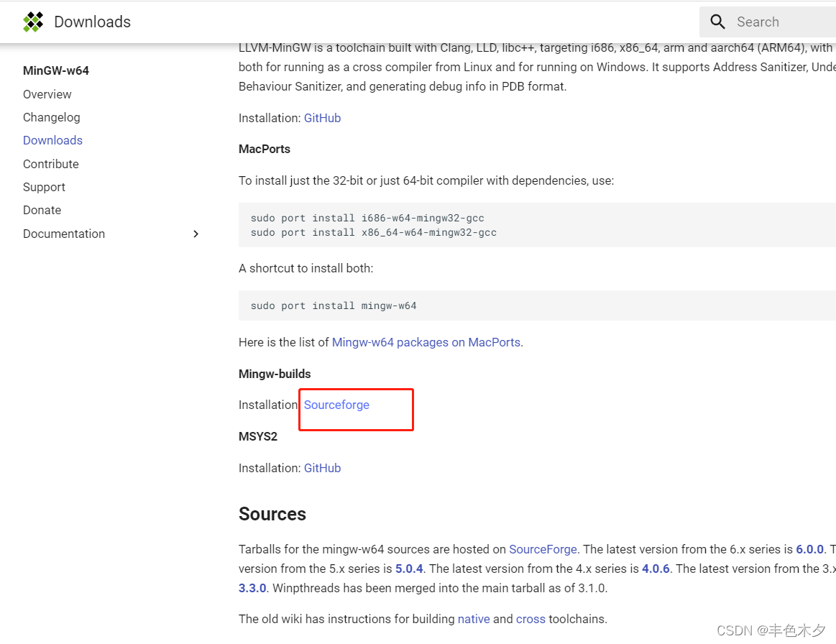Click the i686-w64-mingw32-gcc command line
This screenshot has width=836, height=644.
(367, 218)
